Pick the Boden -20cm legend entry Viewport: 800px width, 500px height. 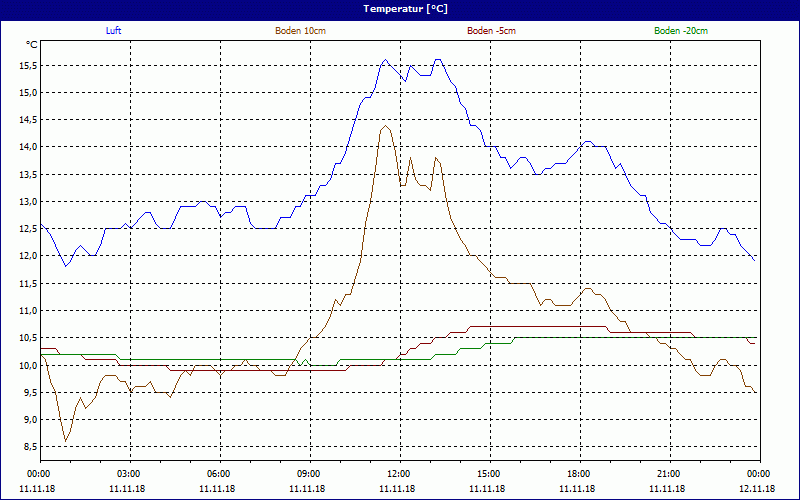point(681,31)
